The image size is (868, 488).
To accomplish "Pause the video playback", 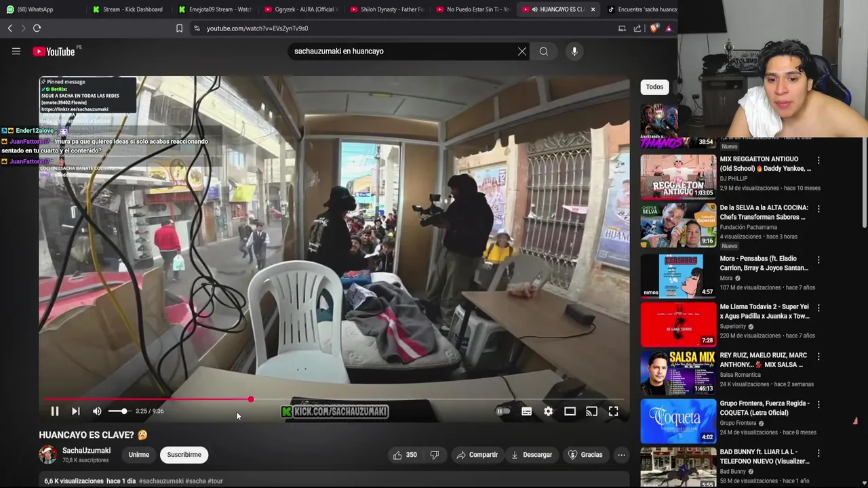I will point(55,411).
